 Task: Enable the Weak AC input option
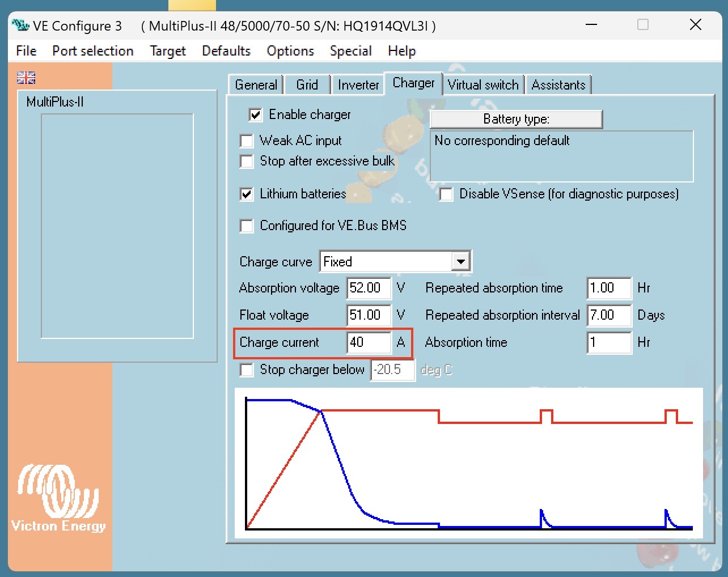(x=247, y=141)
